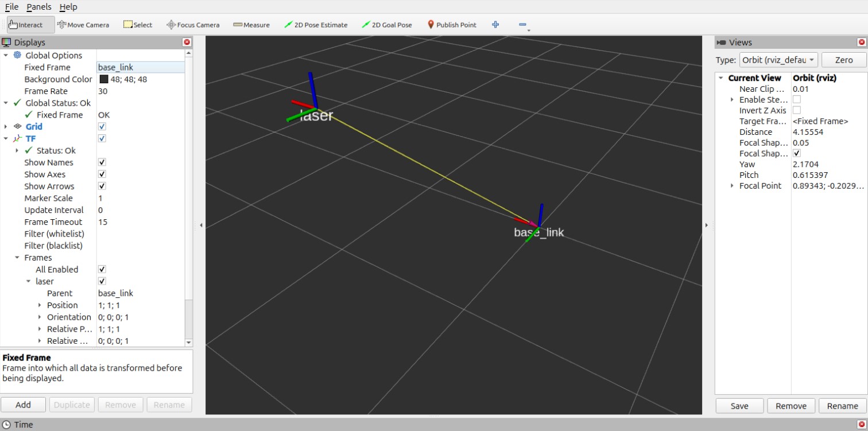Disable the Grid display checkbox
Image resolution: width=868 pixels, height=431 pixels.
tap(102, 127)
